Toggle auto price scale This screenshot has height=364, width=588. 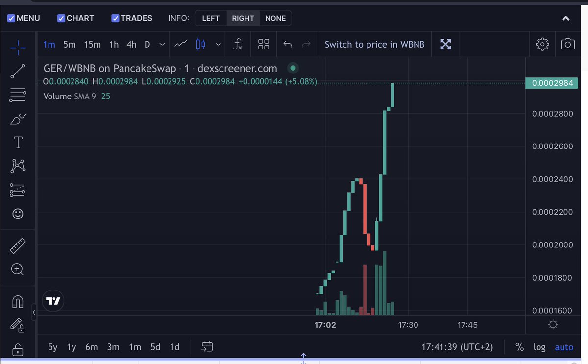[x=564, y=347]
